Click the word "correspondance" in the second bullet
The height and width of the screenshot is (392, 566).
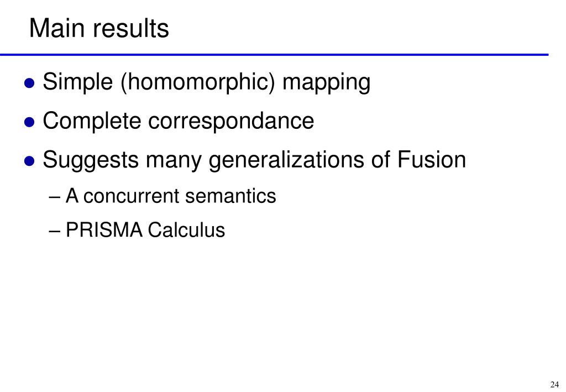pyautogui.click(x=231, y=121)
